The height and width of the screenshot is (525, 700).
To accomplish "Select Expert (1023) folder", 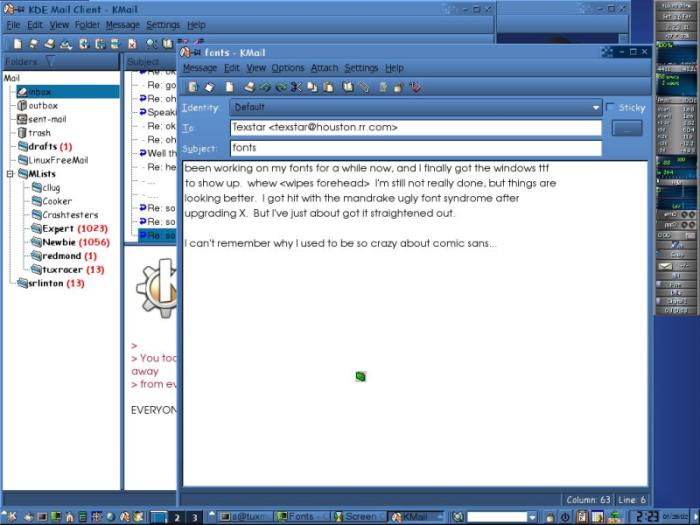I will (69, 229).
